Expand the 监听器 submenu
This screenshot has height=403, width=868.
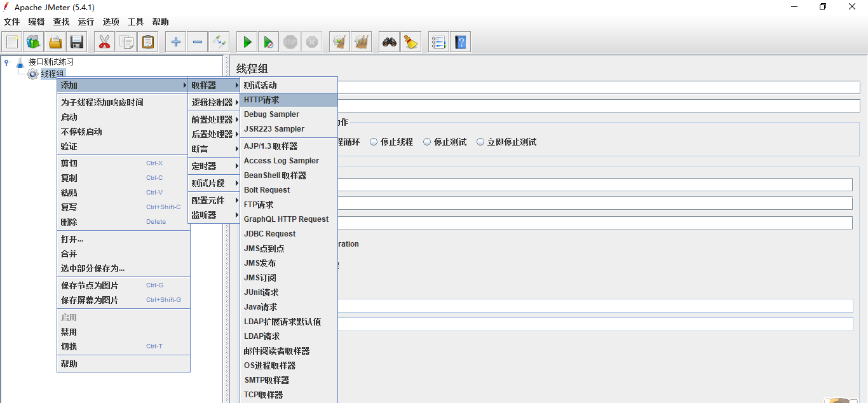coord(214,215)
